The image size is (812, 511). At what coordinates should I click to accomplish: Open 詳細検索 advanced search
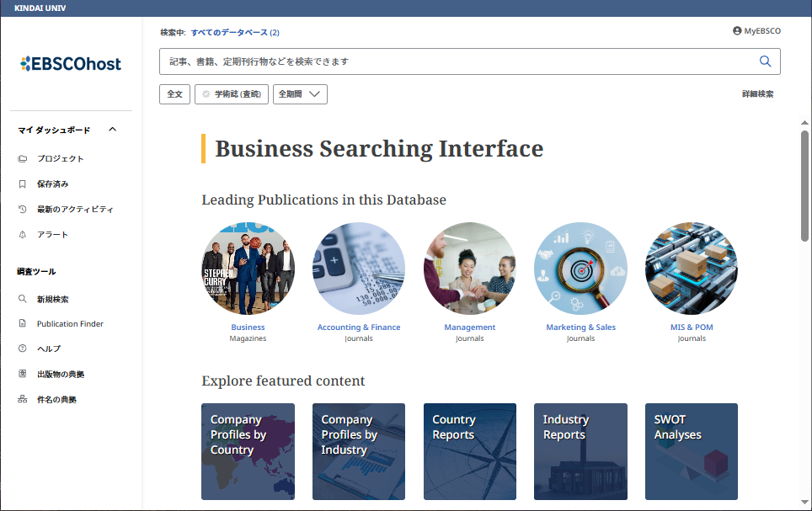757,94
